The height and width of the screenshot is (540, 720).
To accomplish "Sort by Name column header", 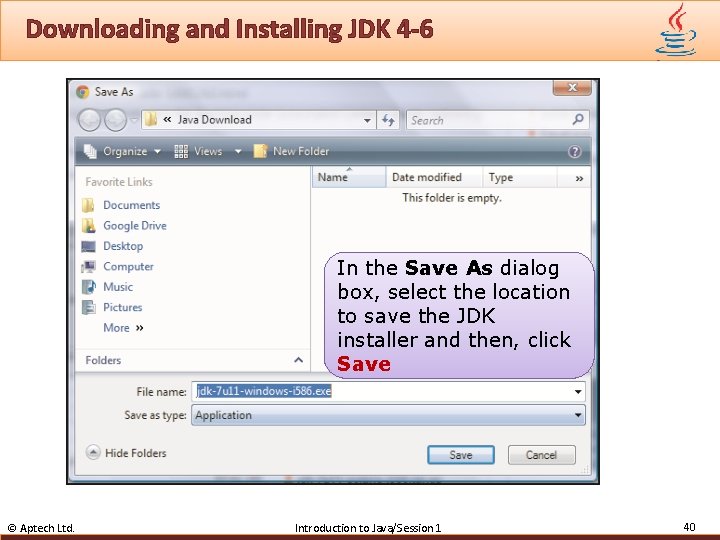I will tap(349, 177).
